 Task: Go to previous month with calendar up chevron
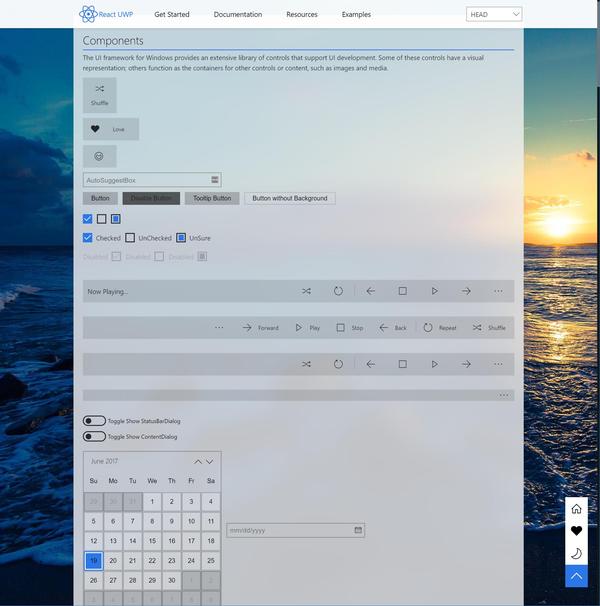[198, 461]
